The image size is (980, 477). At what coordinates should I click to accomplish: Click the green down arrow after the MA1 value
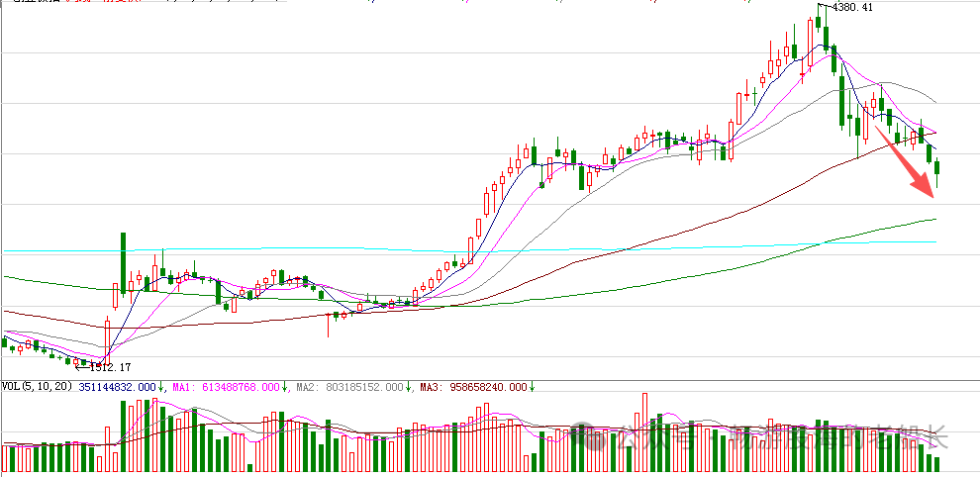tap(284, 387)
